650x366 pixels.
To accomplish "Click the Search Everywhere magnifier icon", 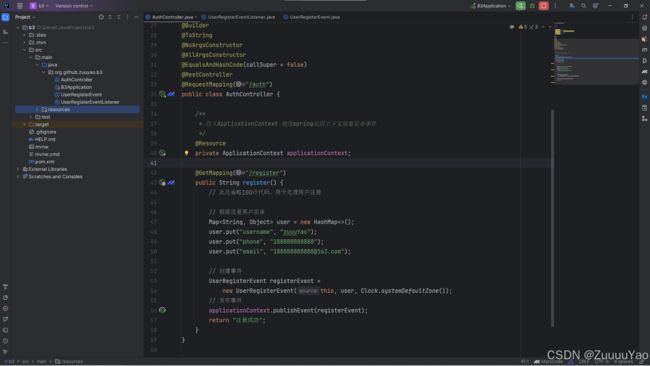I will (583, 6).
